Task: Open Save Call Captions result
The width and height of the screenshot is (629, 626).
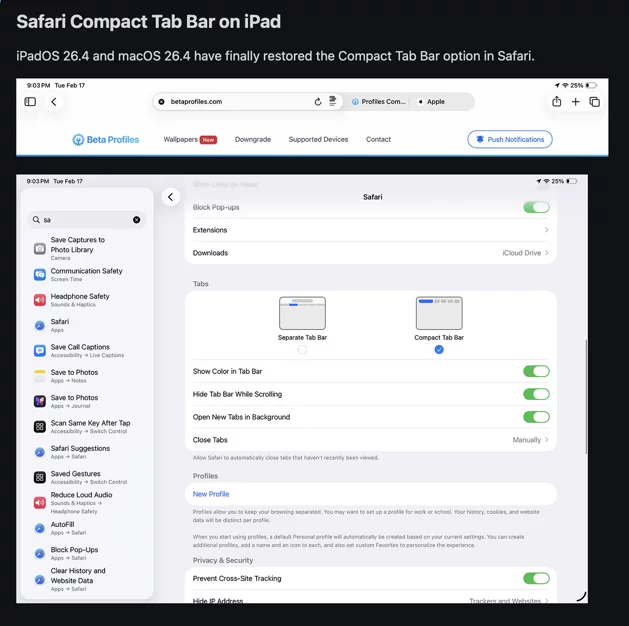Action: (87, 350)
